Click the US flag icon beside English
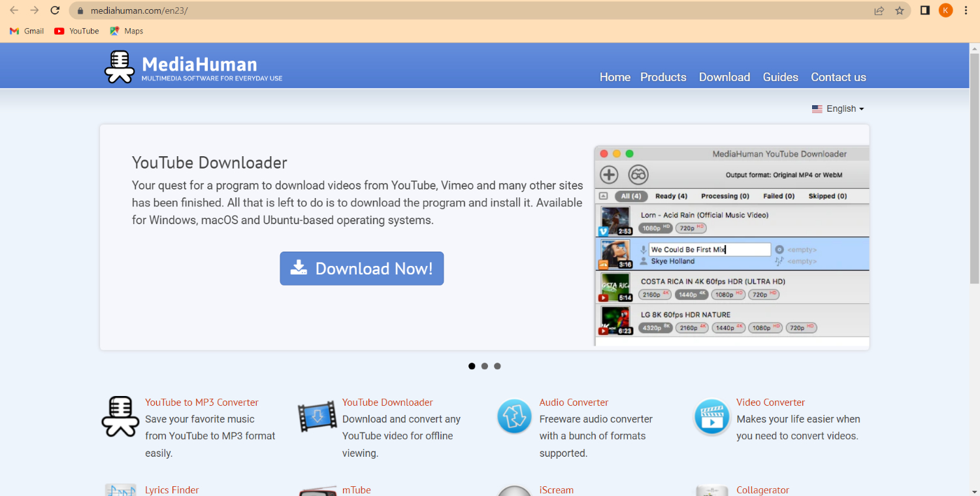 [x=817, y=109]
